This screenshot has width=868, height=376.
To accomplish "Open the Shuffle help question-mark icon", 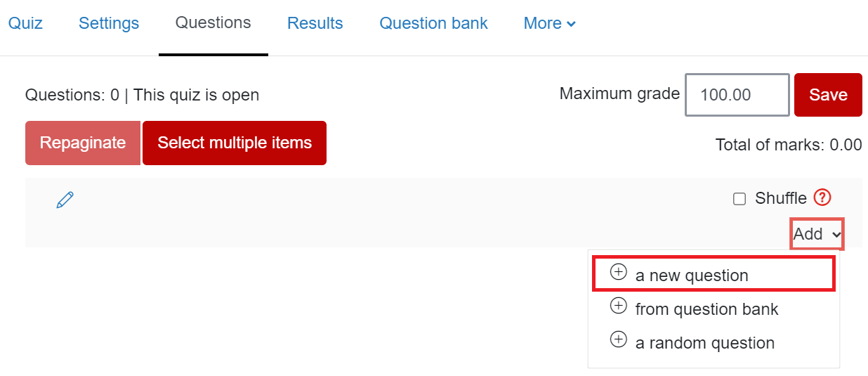I will (822, 198).
